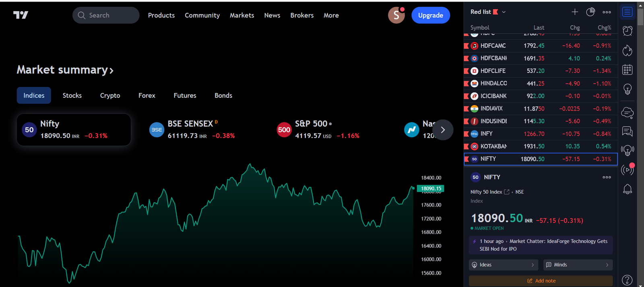Switch to the Stocks tab
644x287 pixels.
point(72,95)
